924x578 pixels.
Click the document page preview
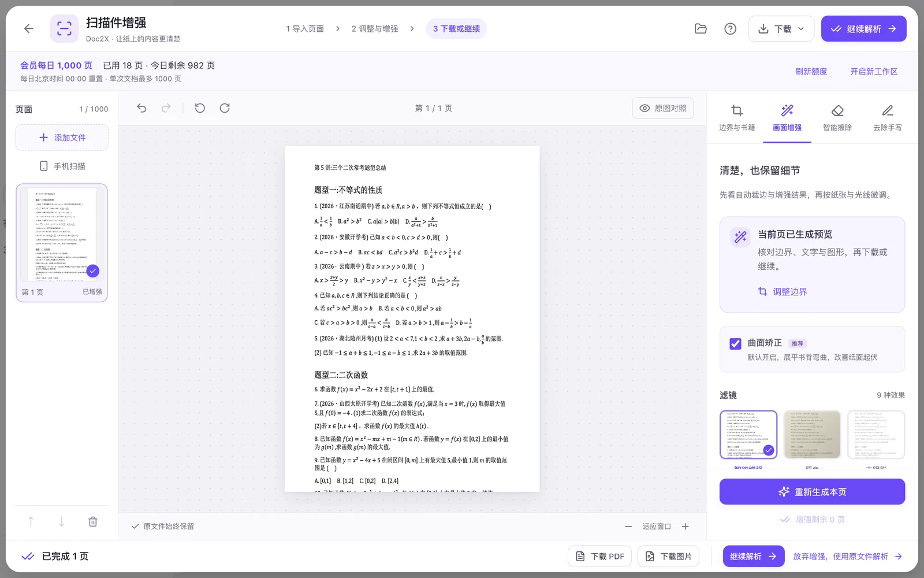[412, 318]
